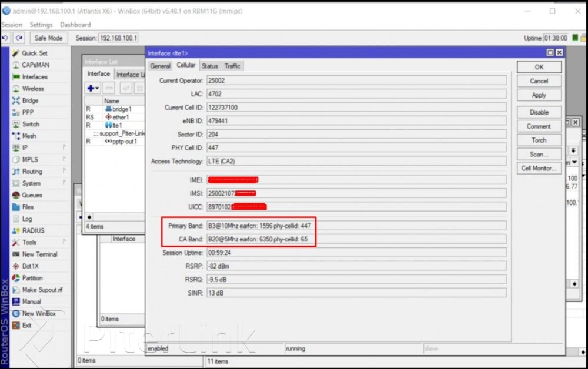Click the Apply button

(x=539, y=95)
